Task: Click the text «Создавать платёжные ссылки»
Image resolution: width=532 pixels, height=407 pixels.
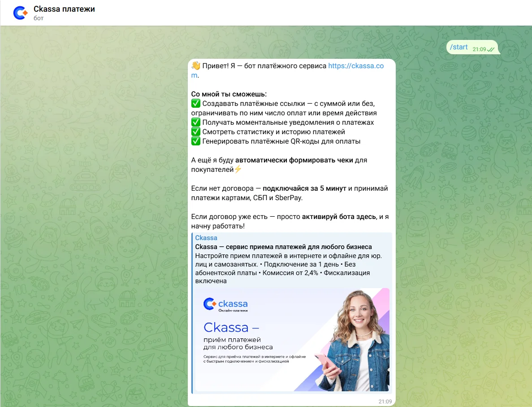Action: 253,104
